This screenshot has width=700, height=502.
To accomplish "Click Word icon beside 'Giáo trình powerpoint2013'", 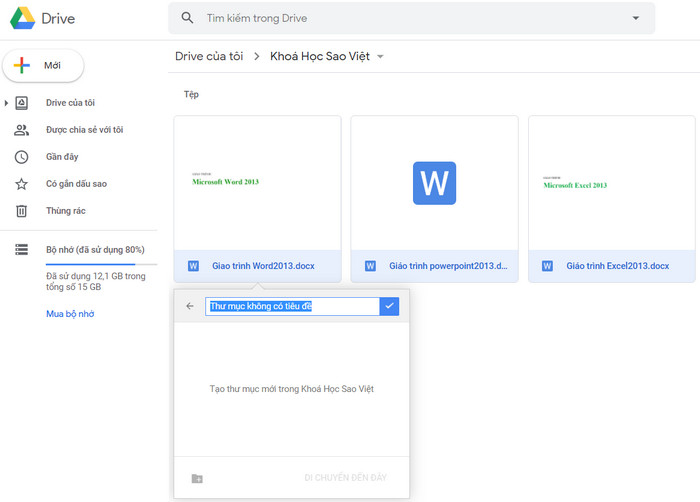I will 370,266.
